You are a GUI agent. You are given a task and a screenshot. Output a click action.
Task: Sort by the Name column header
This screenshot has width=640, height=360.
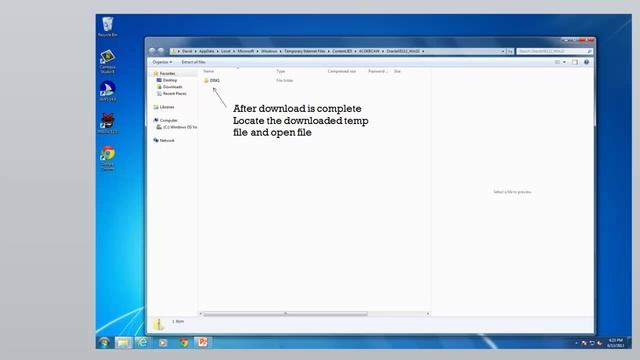(209, 71)
